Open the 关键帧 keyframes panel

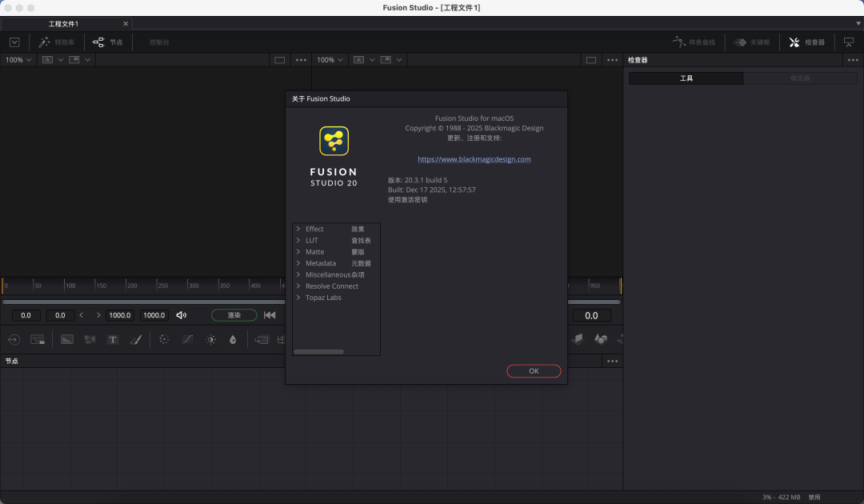point(751,42)
